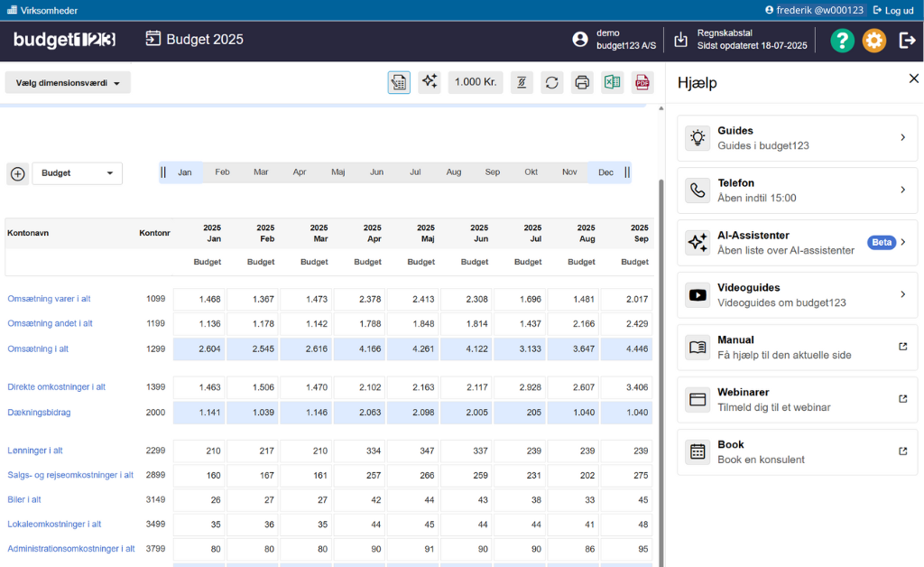Screen dimensions: 924x567
Task: Open the AI sparkle tool in toolbar
Action: click(x=430, y=82)
